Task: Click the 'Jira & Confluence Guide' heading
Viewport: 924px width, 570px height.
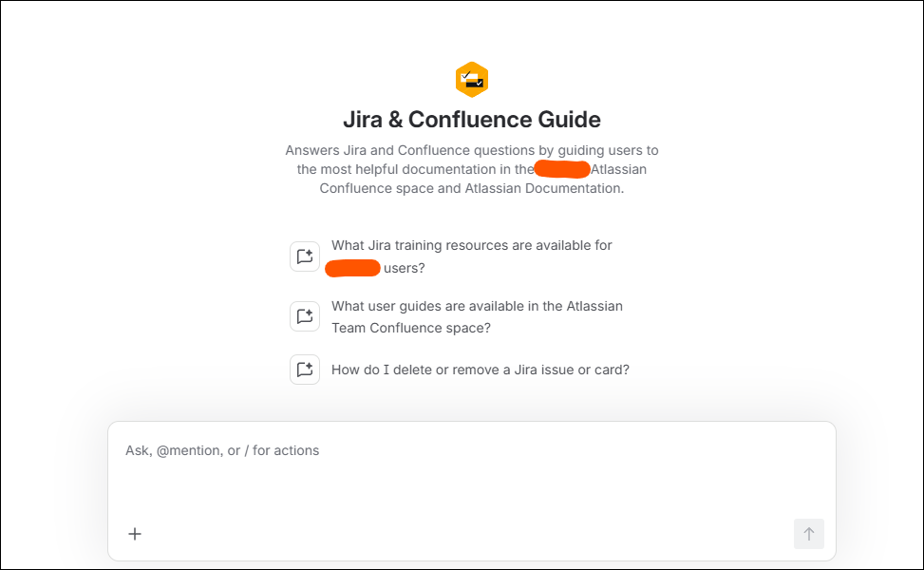Action: 471,120
